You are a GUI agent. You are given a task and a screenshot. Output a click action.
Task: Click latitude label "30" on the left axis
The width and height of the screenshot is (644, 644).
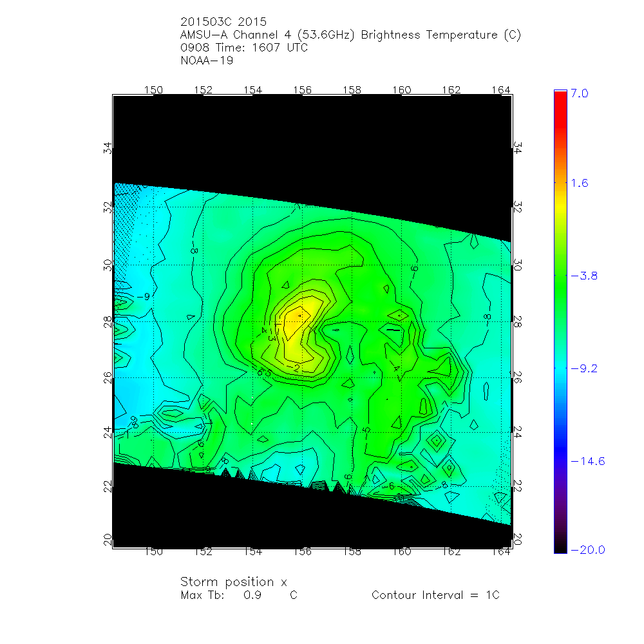(x=107, y=265)
